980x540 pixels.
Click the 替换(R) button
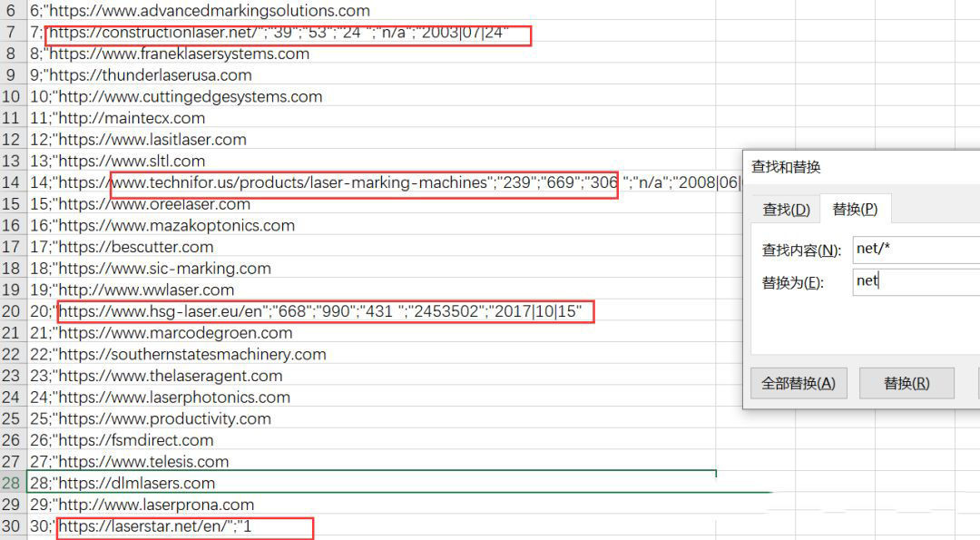coord(906,383)
